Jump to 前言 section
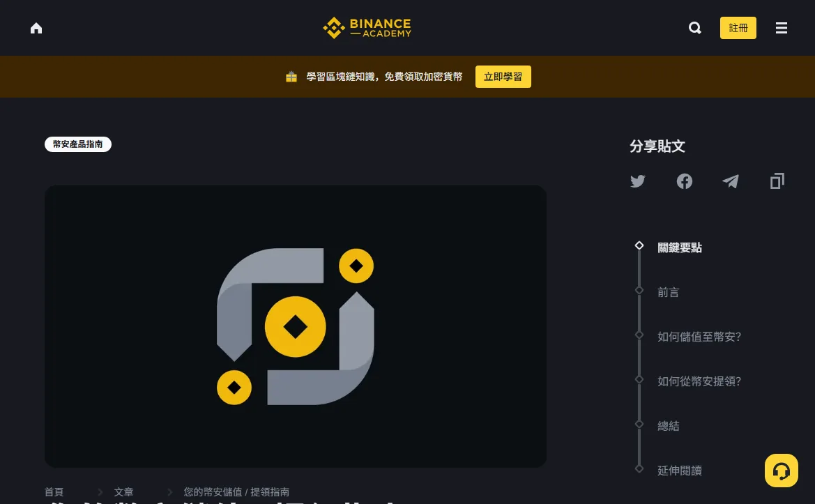 pyautogui.click(x=669, y=293)
